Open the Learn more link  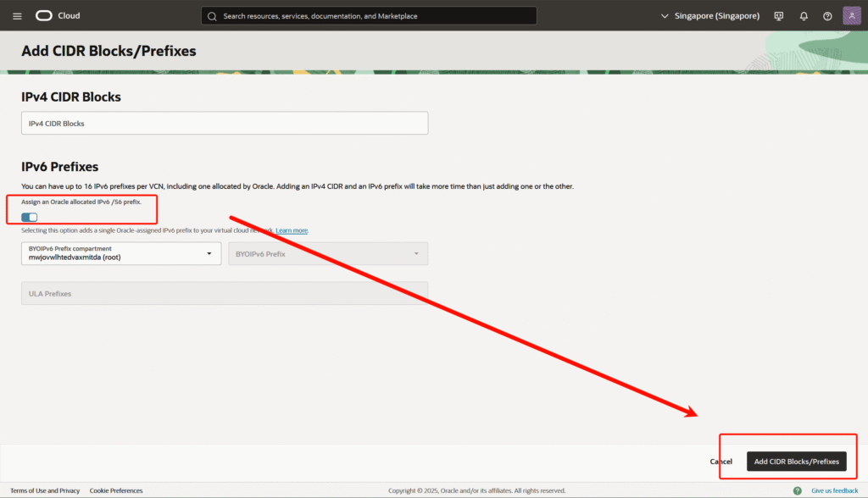(292, 230)
